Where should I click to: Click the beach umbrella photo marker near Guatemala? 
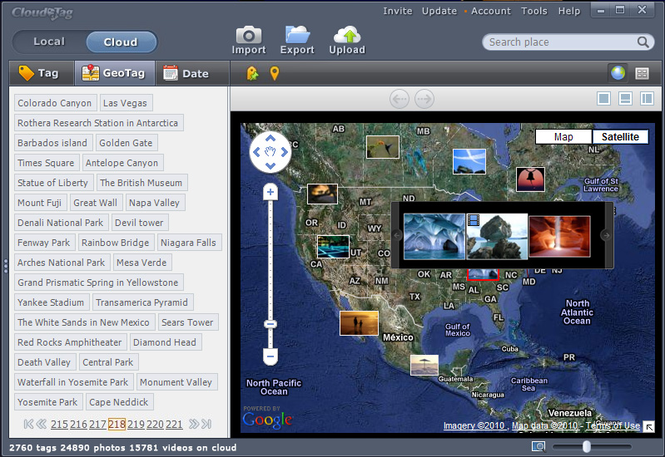click(424, 365)
